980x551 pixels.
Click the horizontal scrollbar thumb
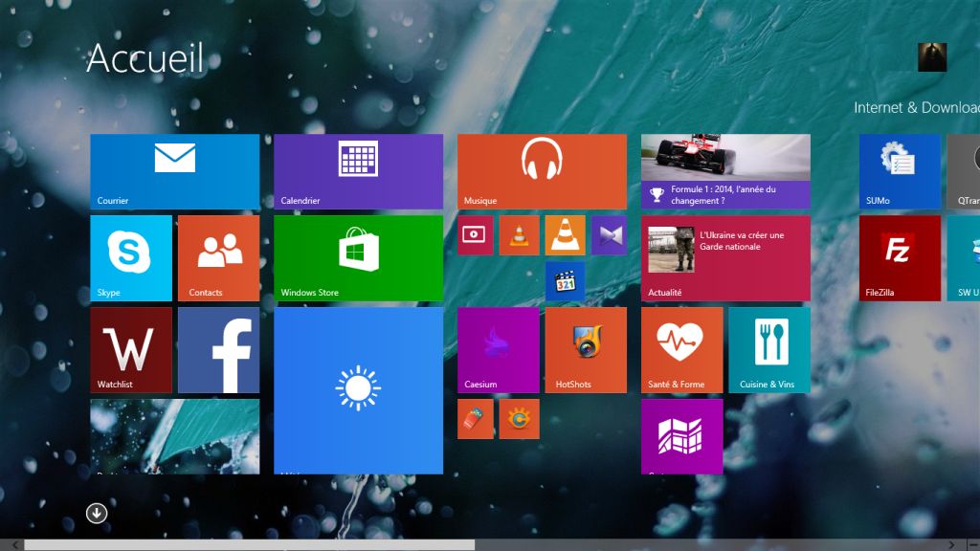(250, 545)
